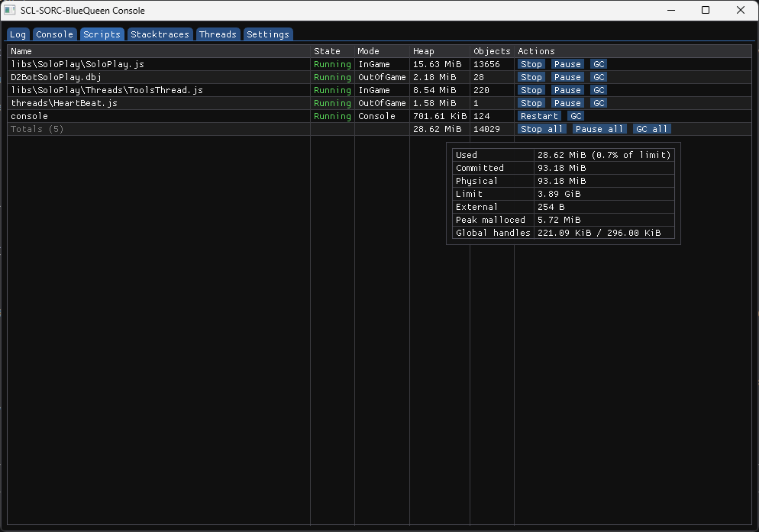This screenshot has height=532, width=759.
Task: Restart the console script
Action: click(x=539, y=116)
